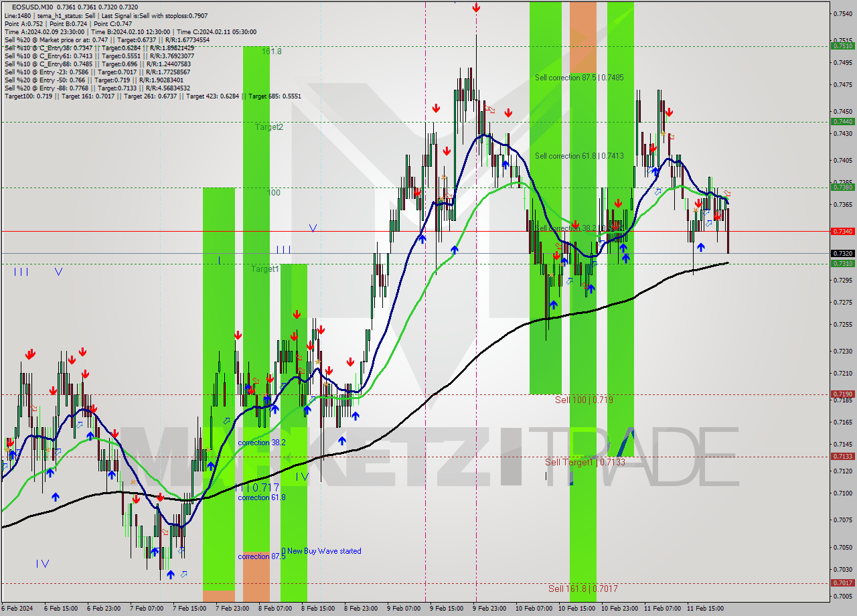Screen dimensions: 857x616
Task: Click '9 Feb 23:00' on the time axis
Action: pos(489,609)
